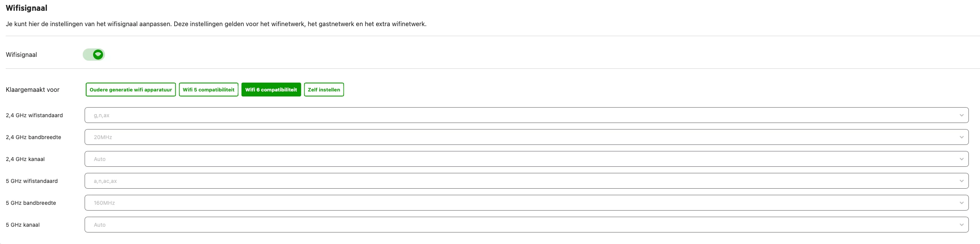Click the chevron arrow for 5 GHz kanaal
The height and width of the screenshot is (244, 980).
click(962, 225)
